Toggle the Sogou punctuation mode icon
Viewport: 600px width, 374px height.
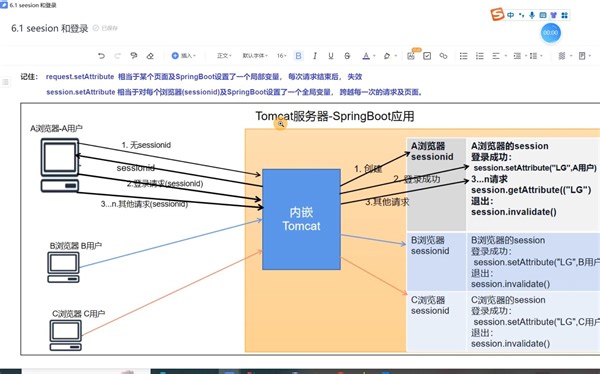[x=521, y=15]
